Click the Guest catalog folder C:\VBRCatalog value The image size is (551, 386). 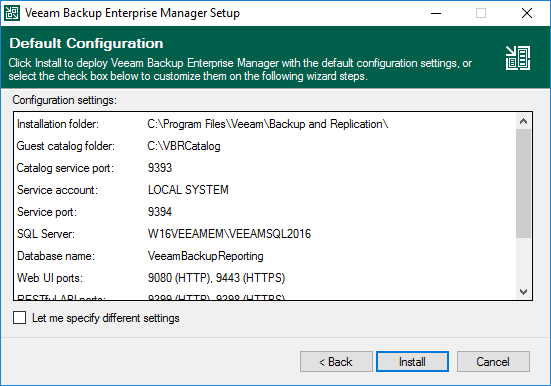[x=184, y=146]
